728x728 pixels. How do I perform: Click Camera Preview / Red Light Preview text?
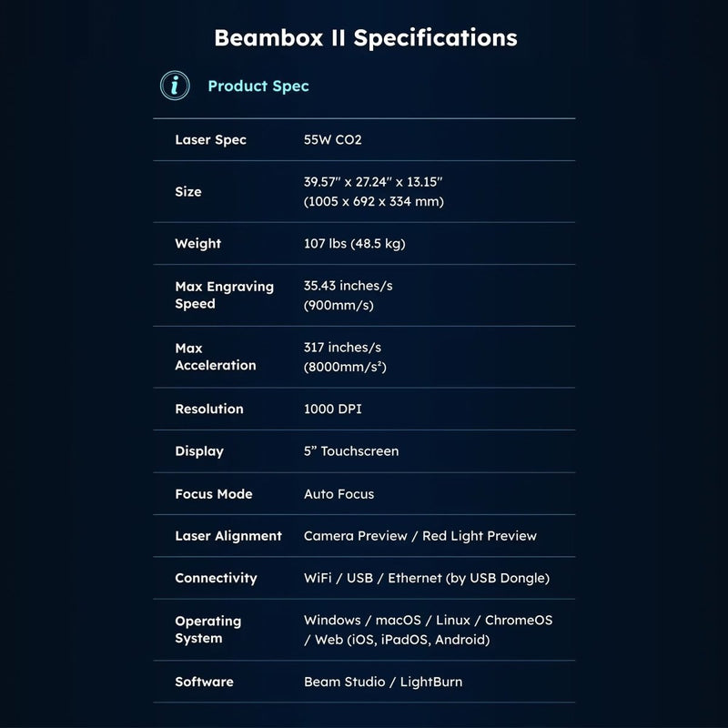420,536
